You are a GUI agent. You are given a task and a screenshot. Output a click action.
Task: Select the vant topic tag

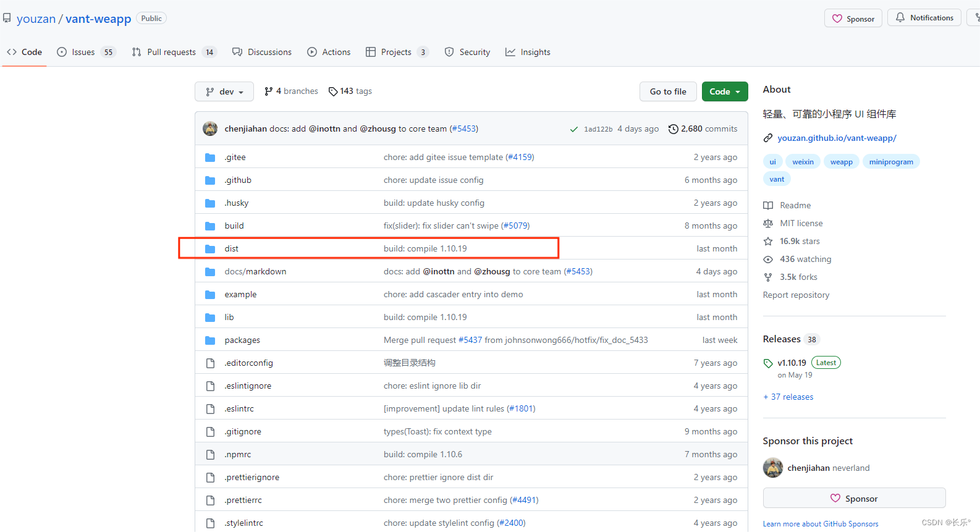tap(777, 179)
